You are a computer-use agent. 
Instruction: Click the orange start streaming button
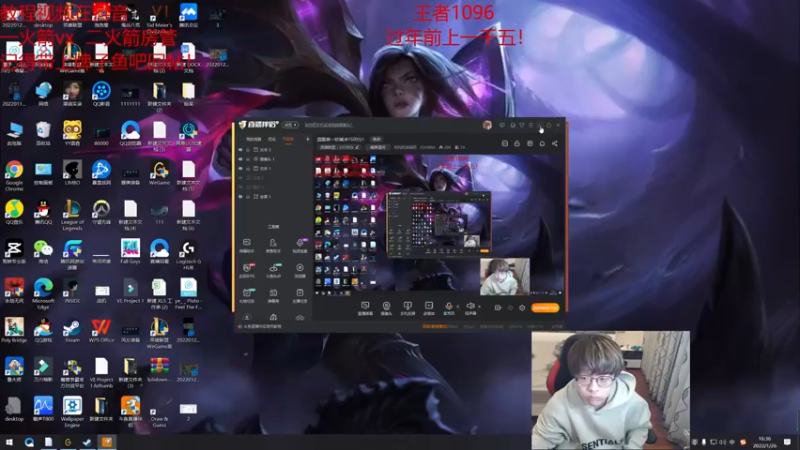pyautogui.click(x=545, y=308)
